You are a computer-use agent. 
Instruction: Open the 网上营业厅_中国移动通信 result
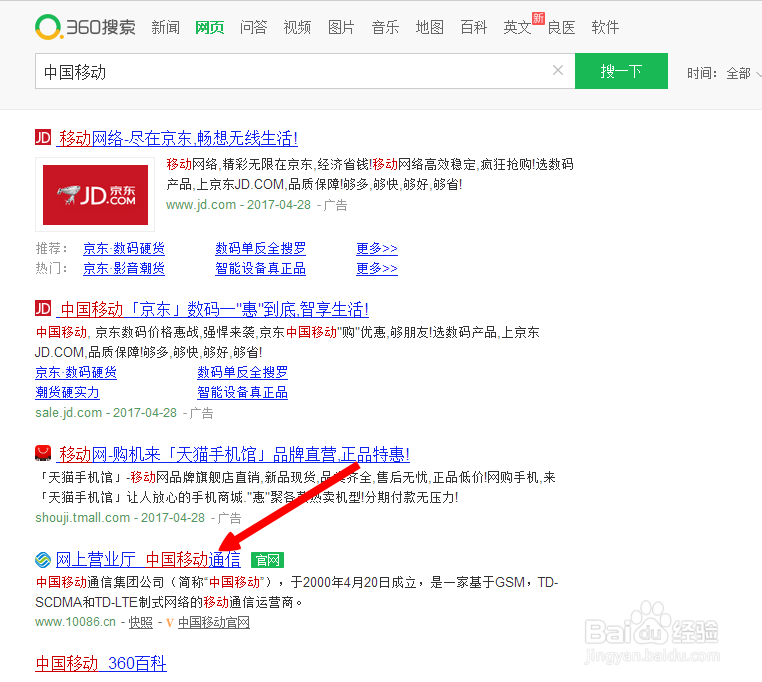[148, 560]
